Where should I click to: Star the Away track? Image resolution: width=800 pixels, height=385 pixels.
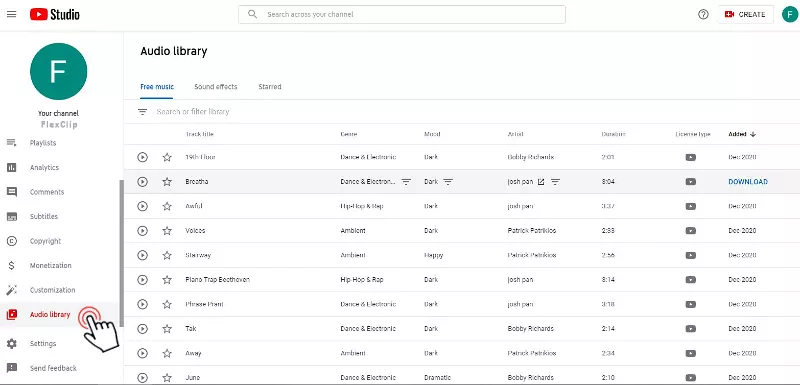pos(167,353)
